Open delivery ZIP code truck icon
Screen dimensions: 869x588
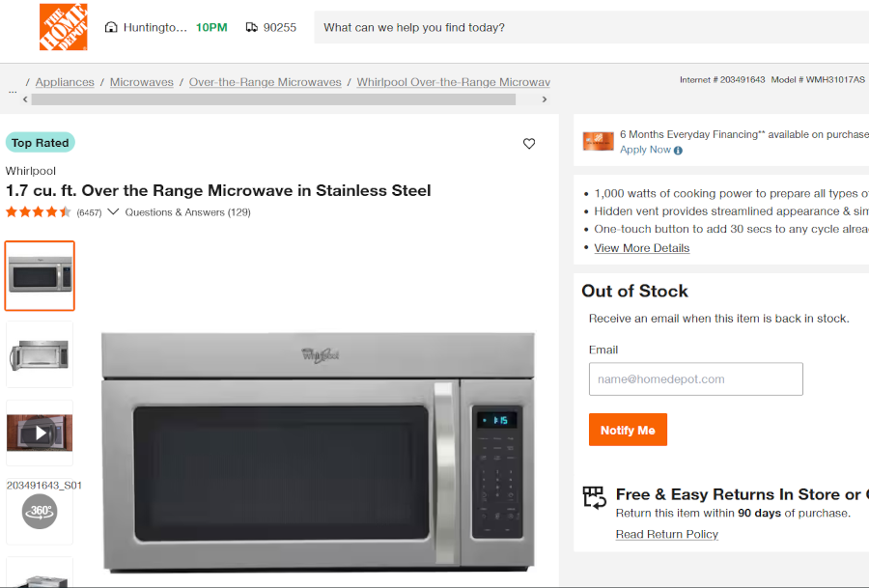(252, 27)
